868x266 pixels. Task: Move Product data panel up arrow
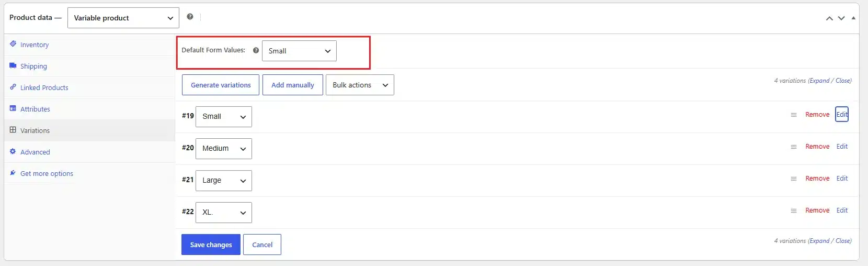829,18
